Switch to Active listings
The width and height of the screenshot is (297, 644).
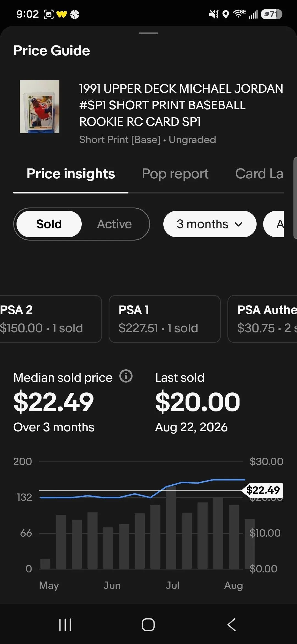click(114, 224)
